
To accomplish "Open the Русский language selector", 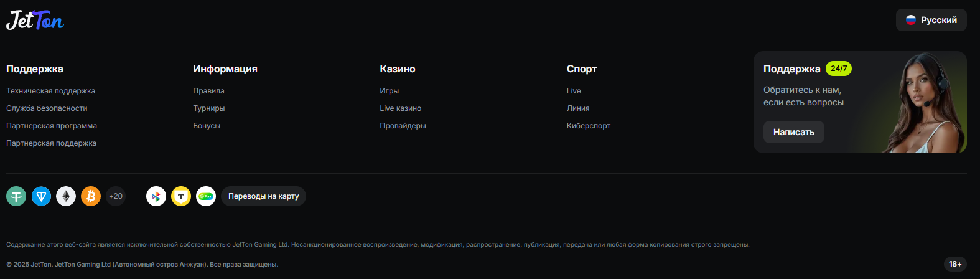I will pos(931,20).
